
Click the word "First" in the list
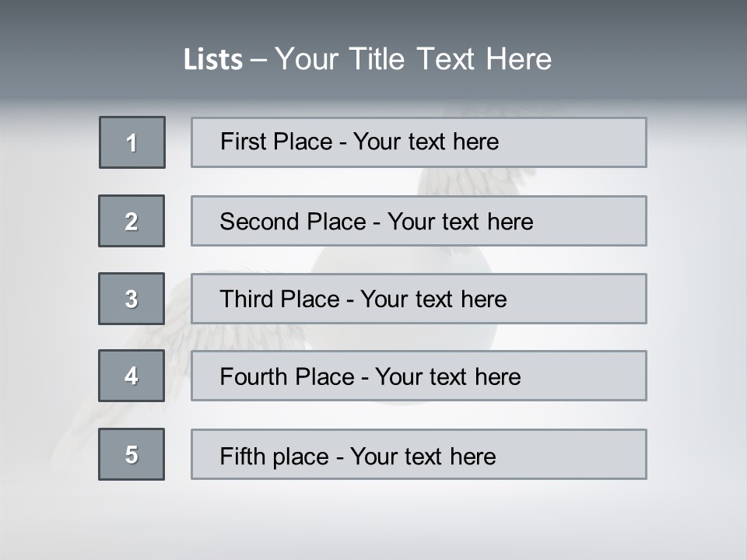click(240, 142)
